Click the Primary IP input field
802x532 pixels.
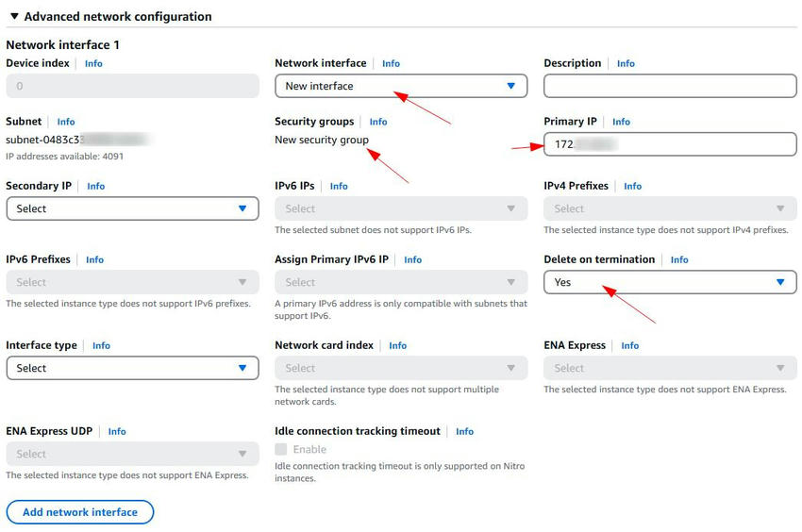pos(670,144)
